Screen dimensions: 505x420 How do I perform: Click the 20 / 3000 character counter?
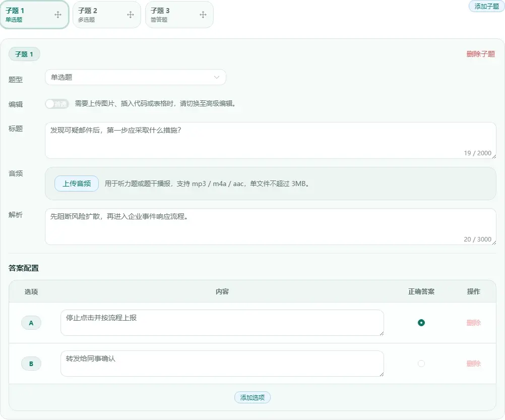(477, 239)
